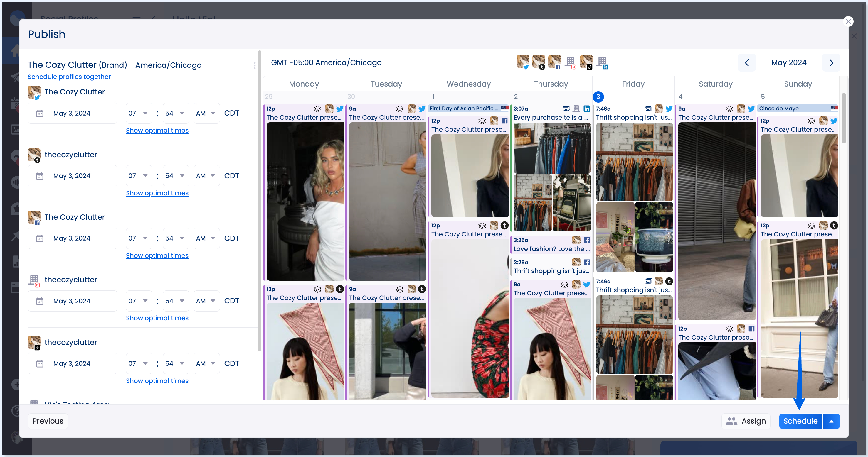Open Saturday 9a brown jacket photo thumbnail
This screenshot has height=457, width=868.
pos(717,221)
